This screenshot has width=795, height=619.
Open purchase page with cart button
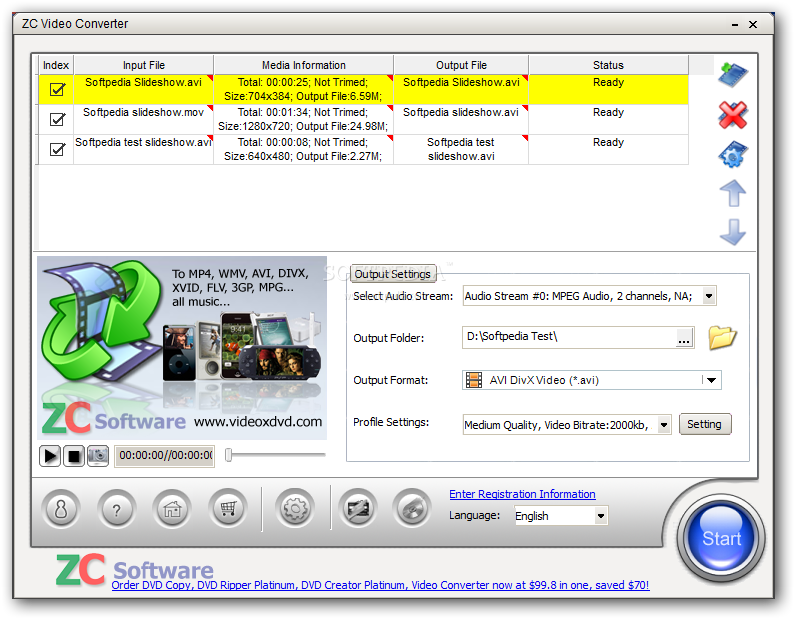228,509
